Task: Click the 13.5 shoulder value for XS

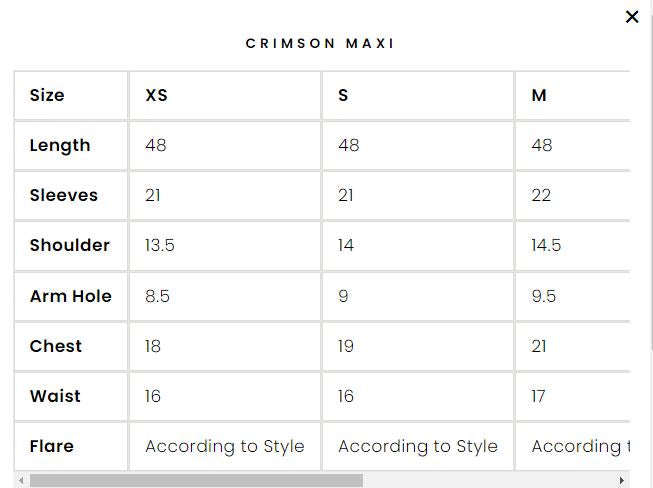Action: pyautogui.click(x=160, y=246)
